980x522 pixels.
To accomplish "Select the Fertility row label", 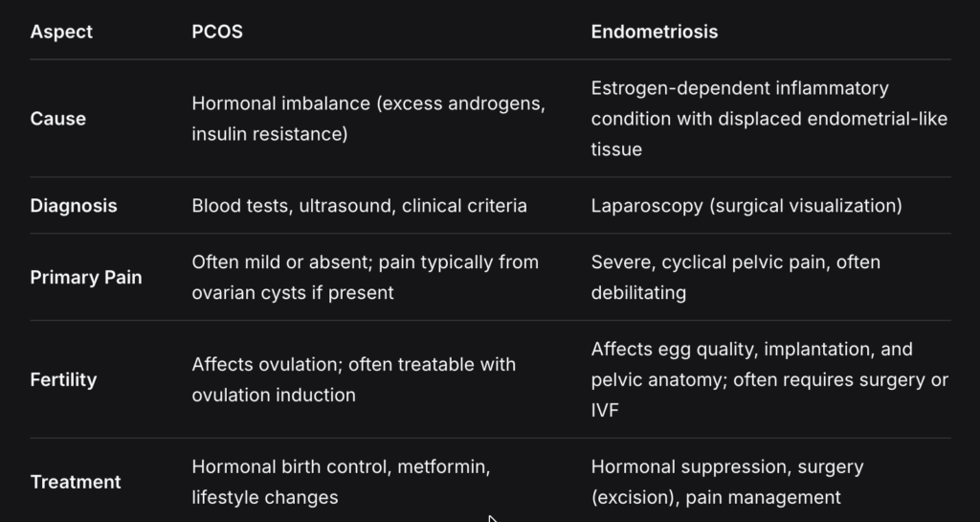I will (63, 379).
